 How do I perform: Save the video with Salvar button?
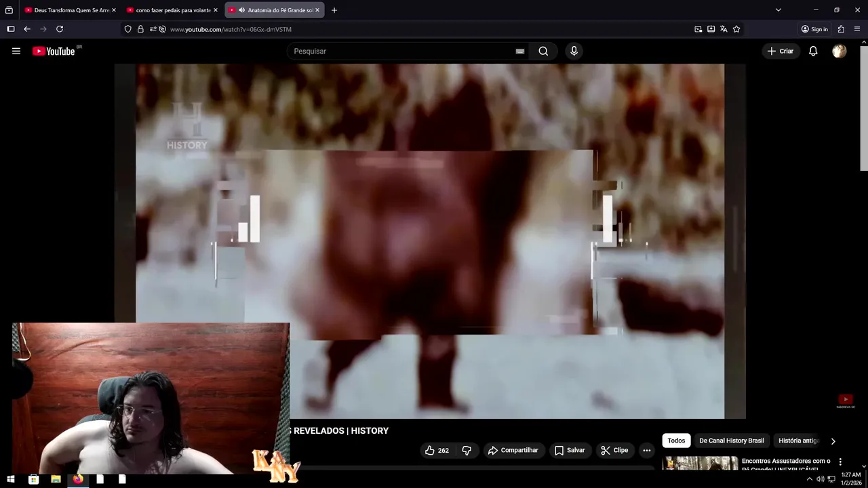pyautogui.click(x=570, y=450)
